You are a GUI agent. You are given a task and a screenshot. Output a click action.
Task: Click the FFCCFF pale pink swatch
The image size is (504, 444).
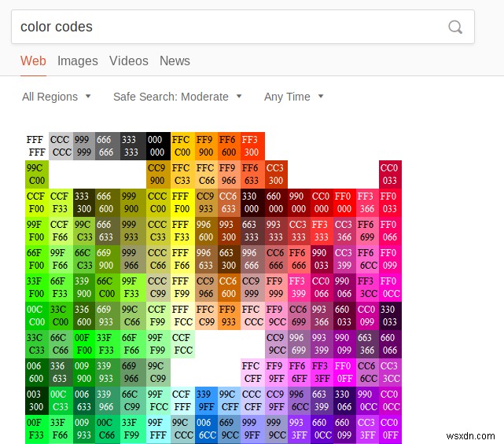[252, 372]
